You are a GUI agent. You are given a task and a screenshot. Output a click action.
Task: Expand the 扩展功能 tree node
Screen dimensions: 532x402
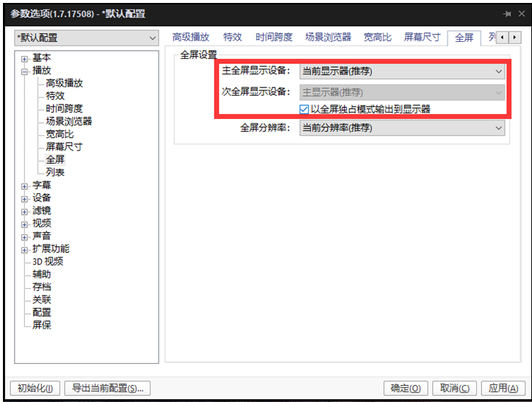click(25, 249)
